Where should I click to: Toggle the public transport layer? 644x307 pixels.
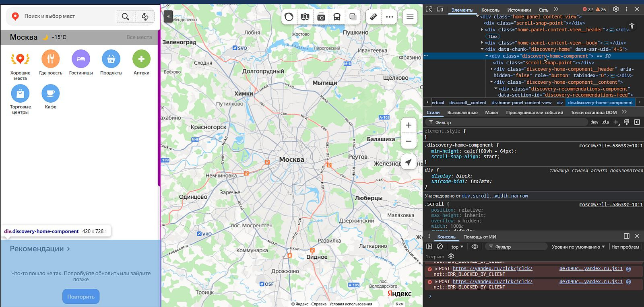337,17
